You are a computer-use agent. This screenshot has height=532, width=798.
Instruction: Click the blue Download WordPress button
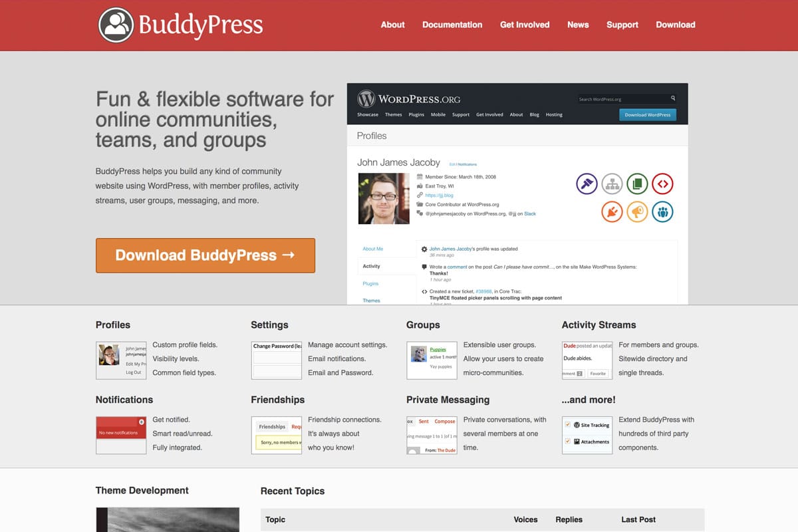pyautogui.click(x=648, y=114)
